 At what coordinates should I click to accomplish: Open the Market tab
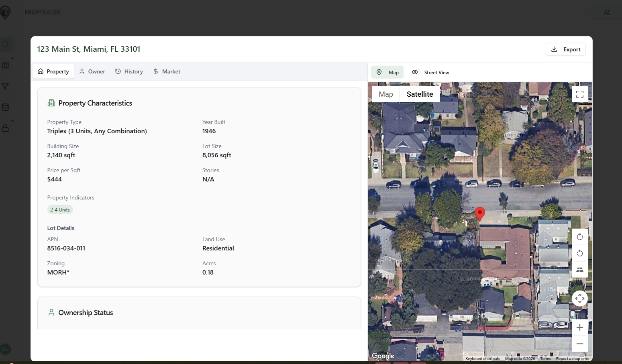[x=167, y=71]
